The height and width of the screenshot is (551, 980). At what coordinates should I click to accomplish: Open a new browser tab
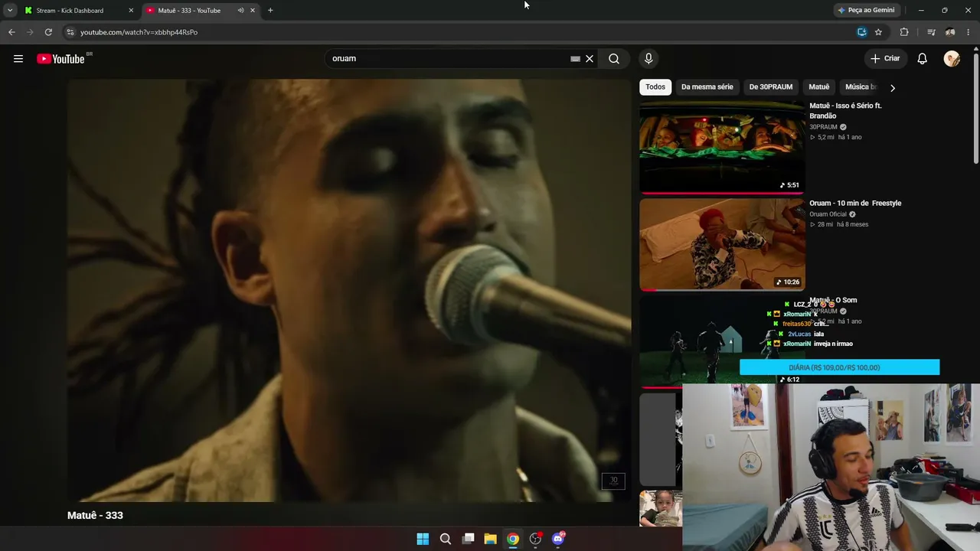coord(270,11)
